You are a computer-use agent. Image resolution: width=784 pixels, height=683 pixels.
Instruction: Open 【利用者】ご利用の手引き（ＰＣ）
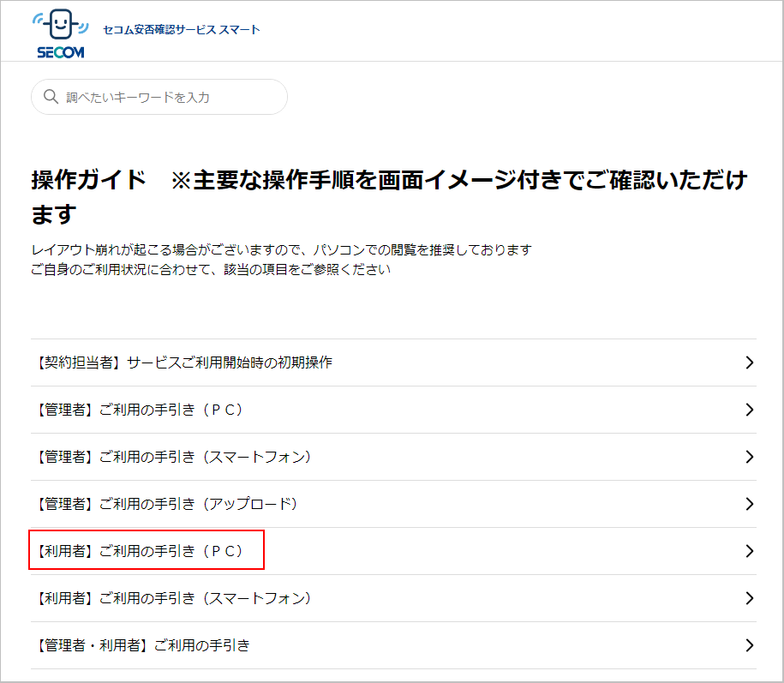pyautogui.click(x=393, y=550)
